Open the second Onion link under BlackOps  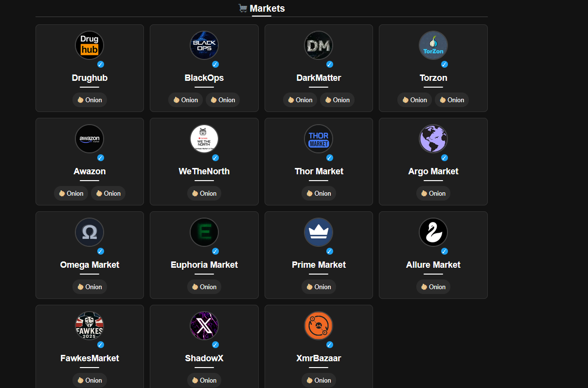223,100
